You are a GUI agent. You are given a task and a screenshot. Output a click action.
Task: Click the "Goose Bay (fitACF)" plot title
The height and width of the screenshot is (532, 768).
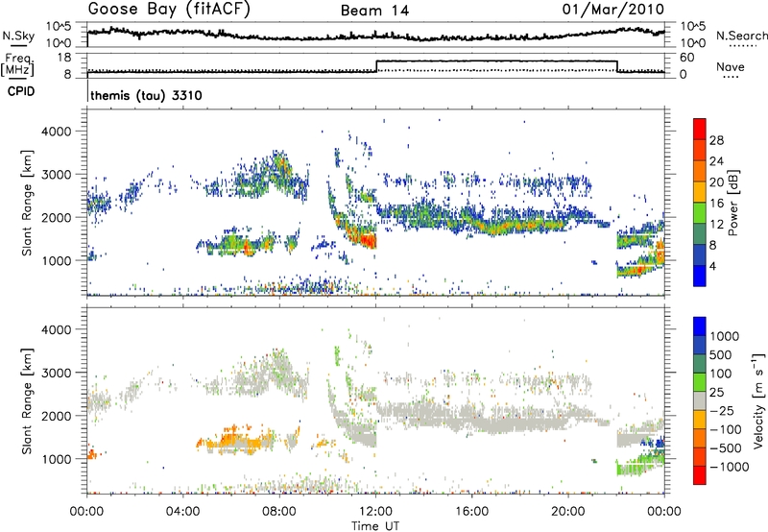tap(169, 10)
